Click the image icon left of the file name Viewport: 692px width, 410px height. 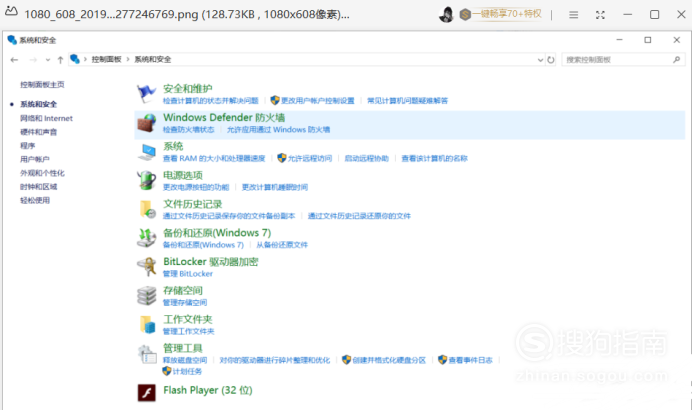11,11
